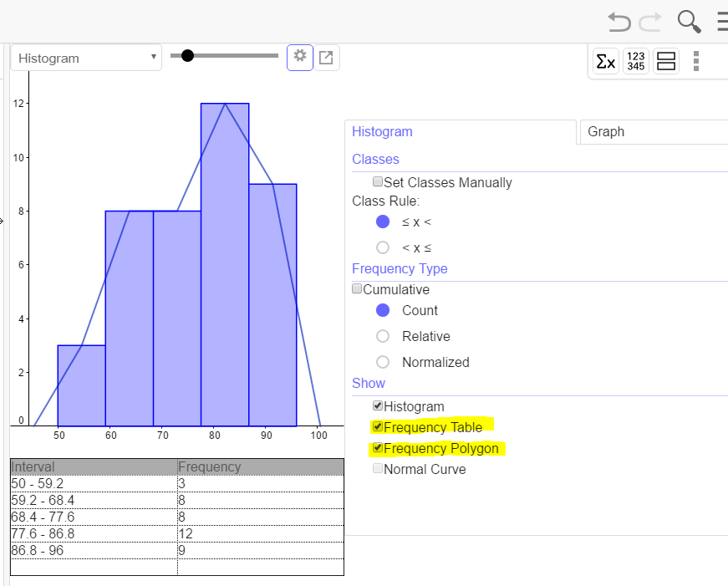Viewport: 728px width, 586px height.
Task: Click the shortest histogram bar of height 3
Action: [82, 385]
